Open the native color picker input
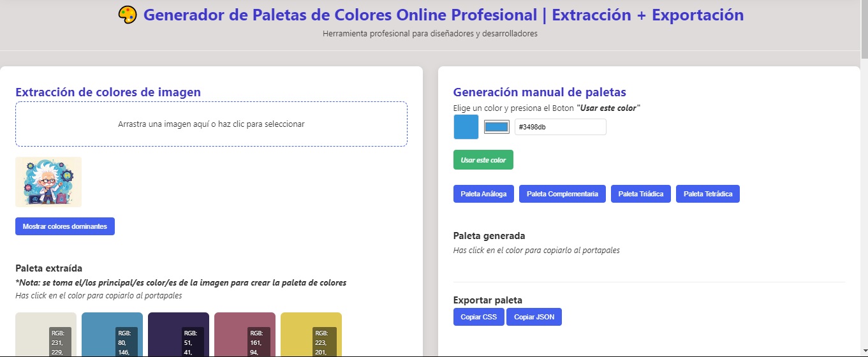The image size is (868, 357). click(497, 127)
